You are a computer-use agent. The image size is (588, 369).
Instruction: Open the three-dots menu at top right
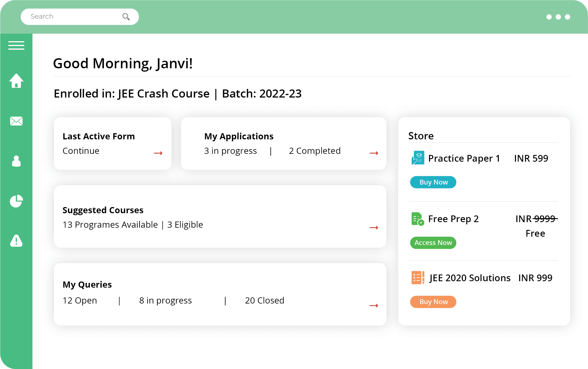(558, 17)
